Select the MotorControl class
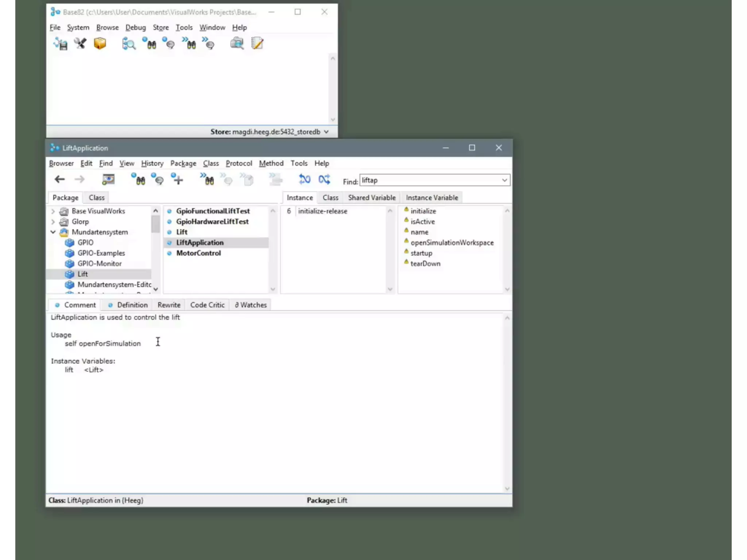 coord(198,253)
